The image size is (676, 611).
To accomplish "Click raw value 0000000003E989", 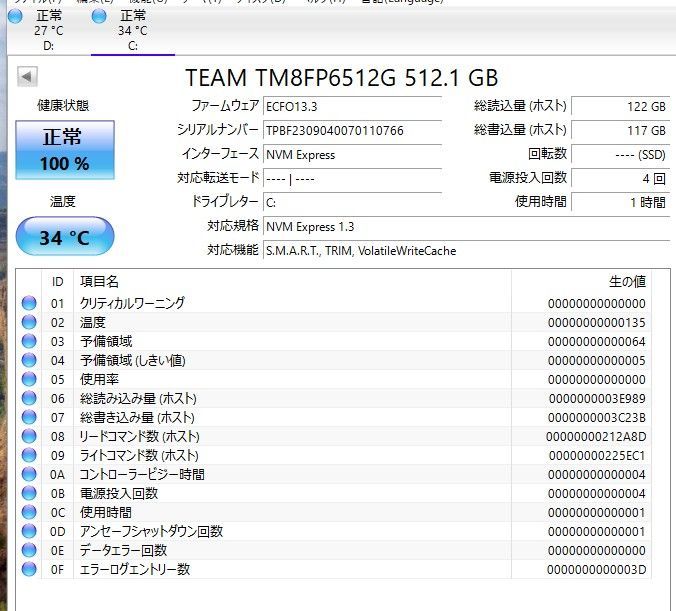I will pos(597,398).
